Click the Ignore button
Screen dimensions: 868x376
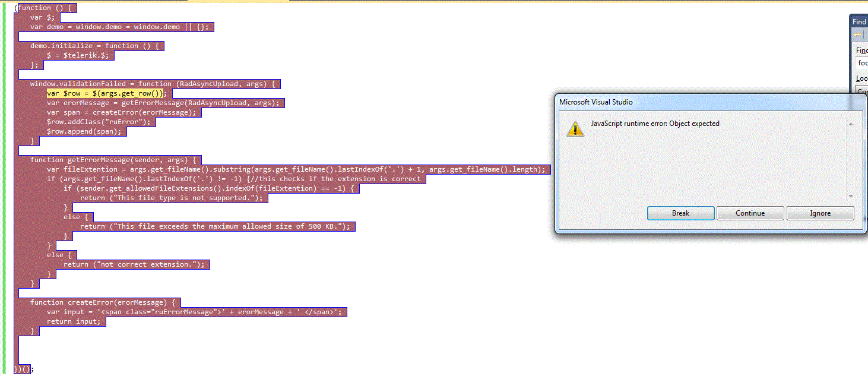coord(821,213)
